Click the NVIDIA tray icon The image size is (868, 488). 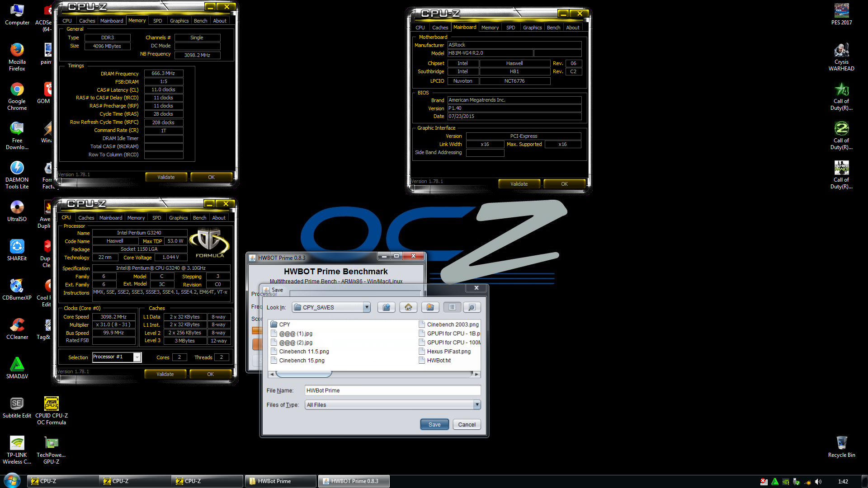(785, 482)
